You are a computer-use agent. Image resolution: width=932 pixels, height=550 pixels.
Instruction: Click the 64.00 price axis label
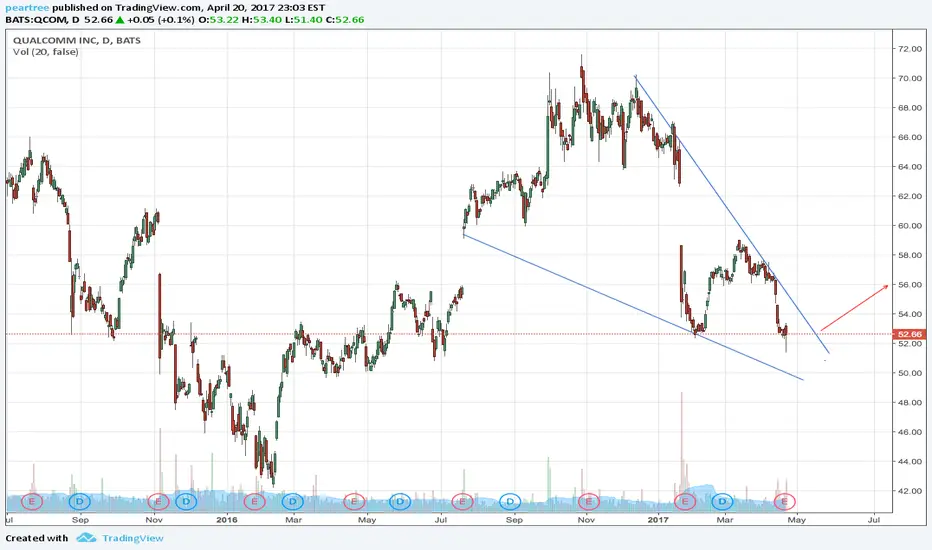[x=910, y=166]
